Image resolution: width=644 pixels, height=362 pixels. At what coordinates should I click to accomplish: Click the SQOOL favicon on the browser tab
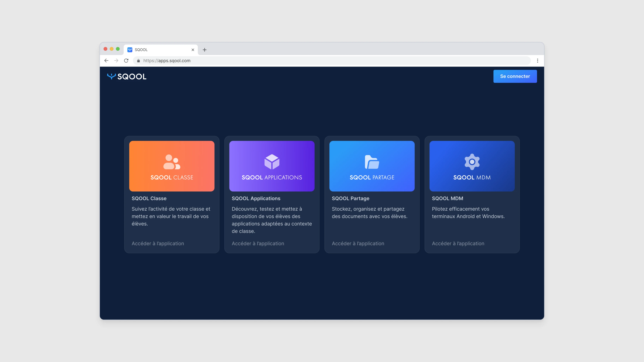pos(130,49)
